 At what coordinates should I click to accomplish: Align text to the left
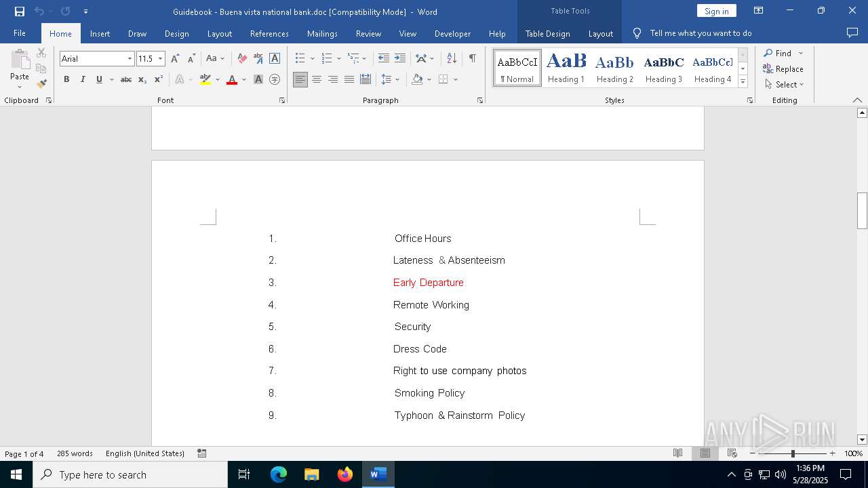(x=300, y=79)
